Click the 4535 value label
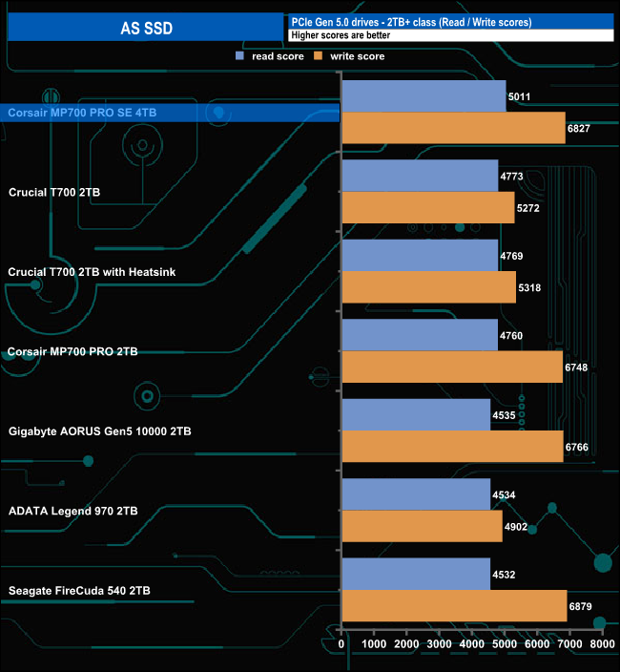 (504, 416)
